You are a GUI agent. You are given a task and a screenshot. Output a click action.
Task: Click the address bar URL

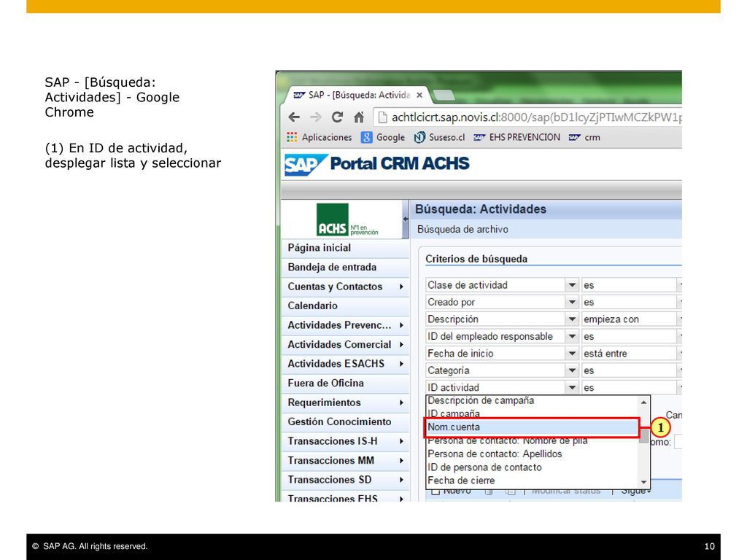point(536,117)
